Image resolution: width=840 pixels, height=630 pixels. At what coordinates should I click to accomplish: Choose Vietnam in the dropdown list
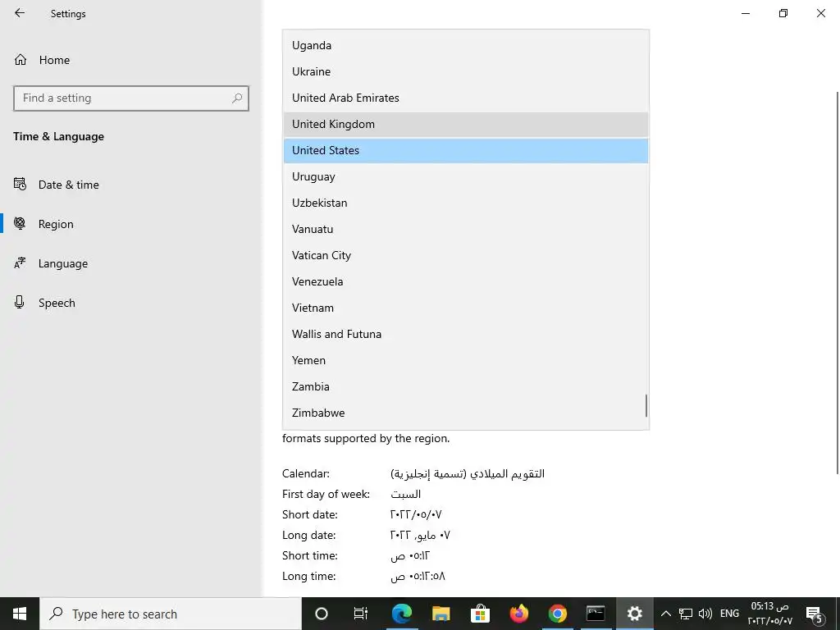click(x=466, y=308)
